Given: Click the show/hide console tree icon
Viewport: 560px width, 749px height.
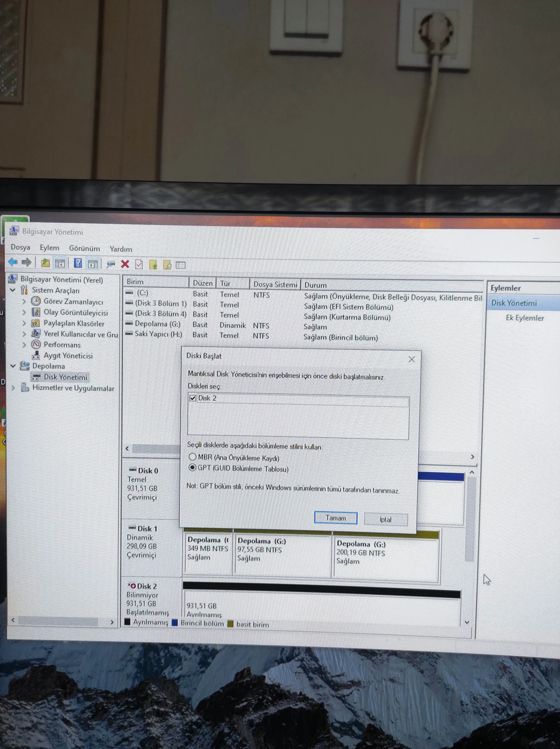Looking at the screenshot, I should [x=60, y=263].
